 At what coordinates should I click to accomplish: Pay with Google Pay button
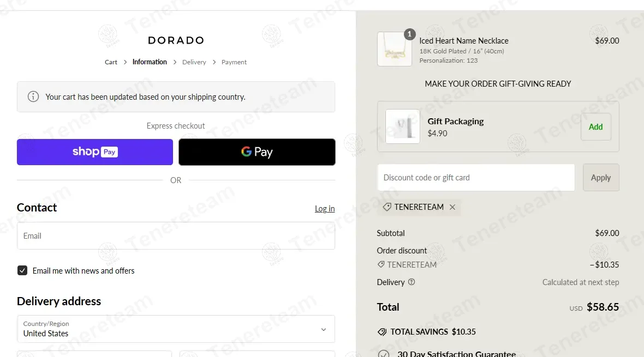[x=257, y=152]
